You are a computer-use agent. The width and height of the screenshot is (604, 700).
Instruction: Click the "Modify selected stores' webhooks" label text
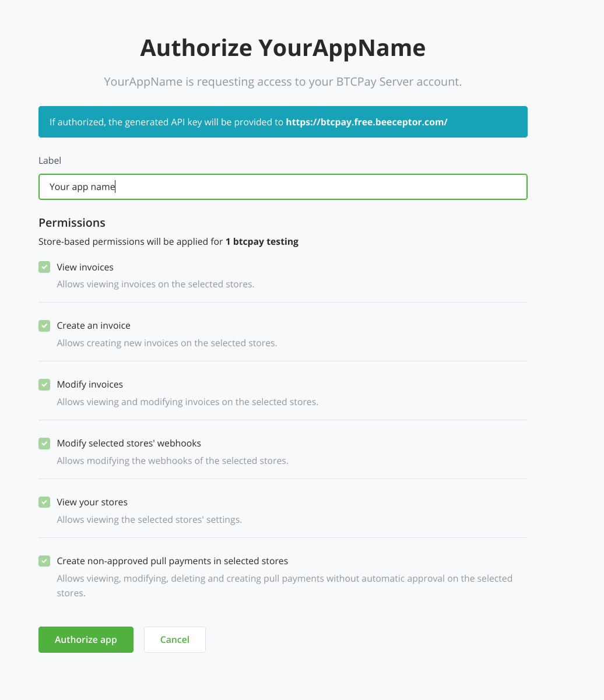[129, 443]
